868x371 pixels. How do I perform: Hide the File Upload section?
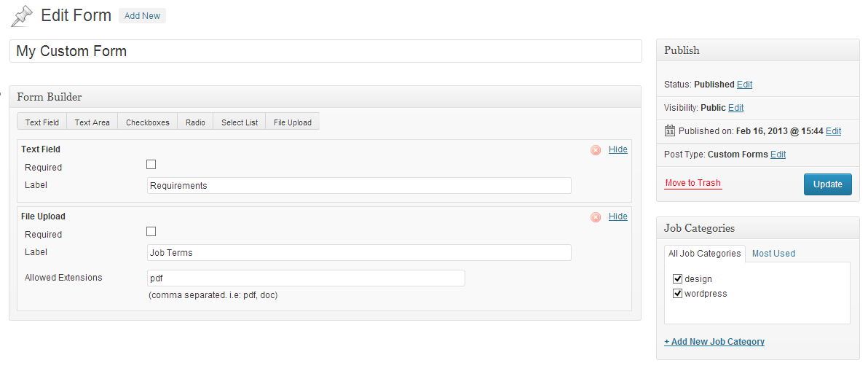[x=618, y=216]
